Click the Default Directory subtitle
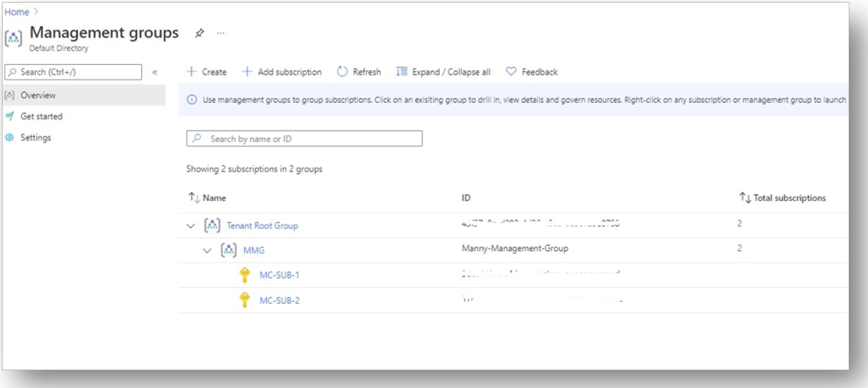Image resolution: width=868 pixels, height=388 pixels. click(x=59, y=48)
